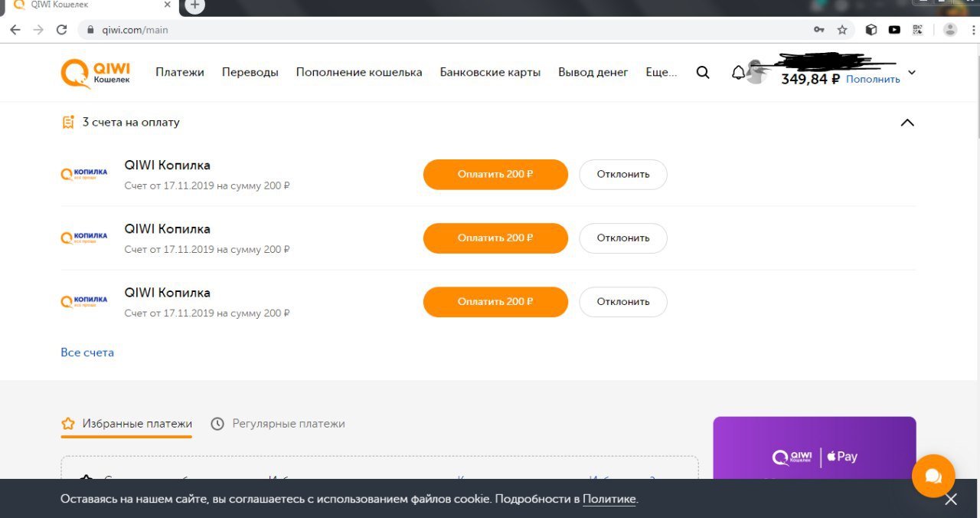Open the Chrome profile avatar
Image resolution: width=980 pixels, height=518 pixels.
[950, 30]
